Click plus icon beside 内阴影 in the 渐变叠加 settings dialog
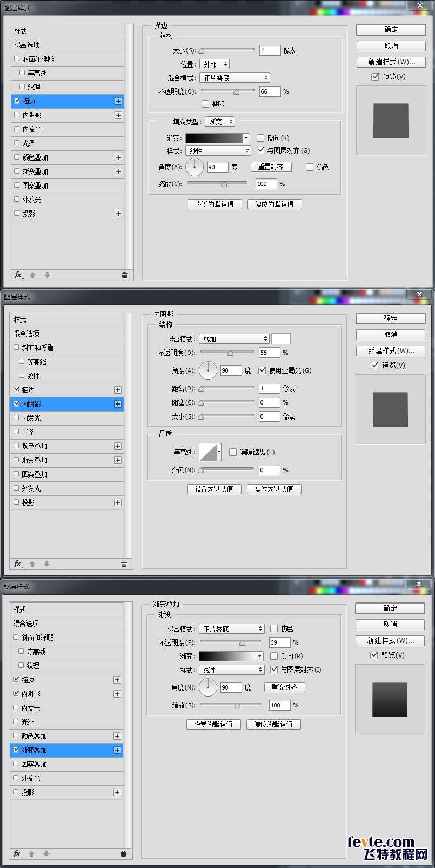The height and width of the screenshot is (868, 435). [117, 694]
